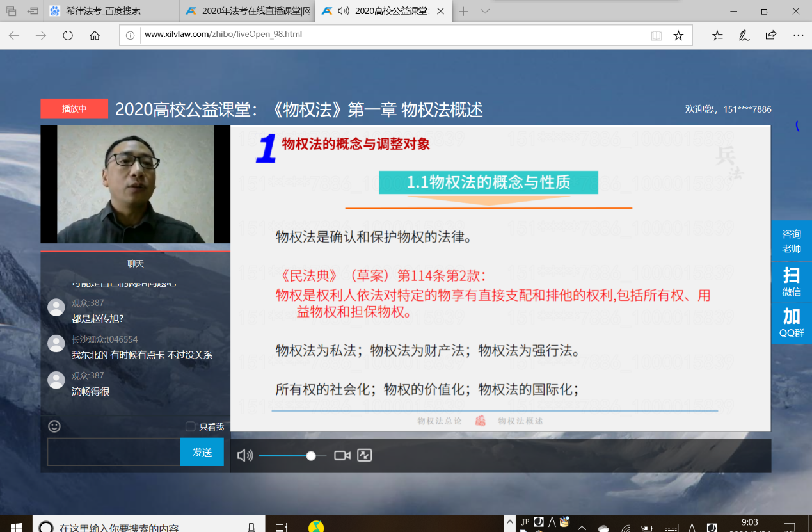Image resolution: width=812 pixels, height=532 pixels.
Task: Mute the live stream volume speaker icon
Action: pyautogui.click(x=244, y=455)
